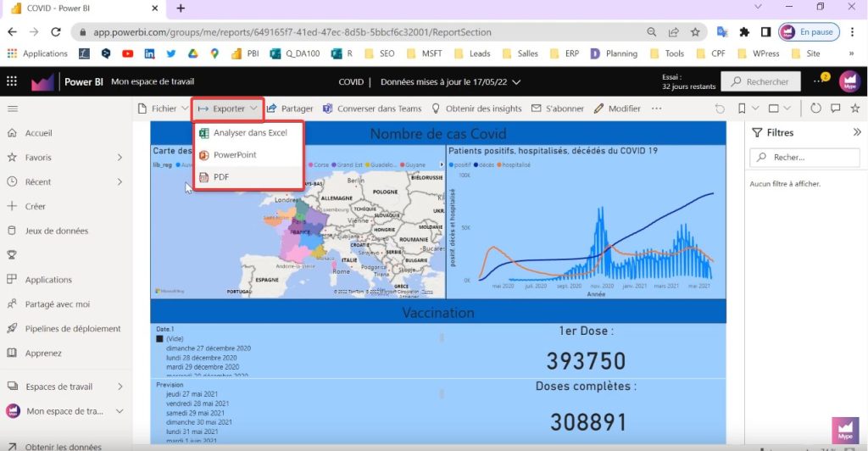Click Partager in the toolbar

[x=290, y=109]
